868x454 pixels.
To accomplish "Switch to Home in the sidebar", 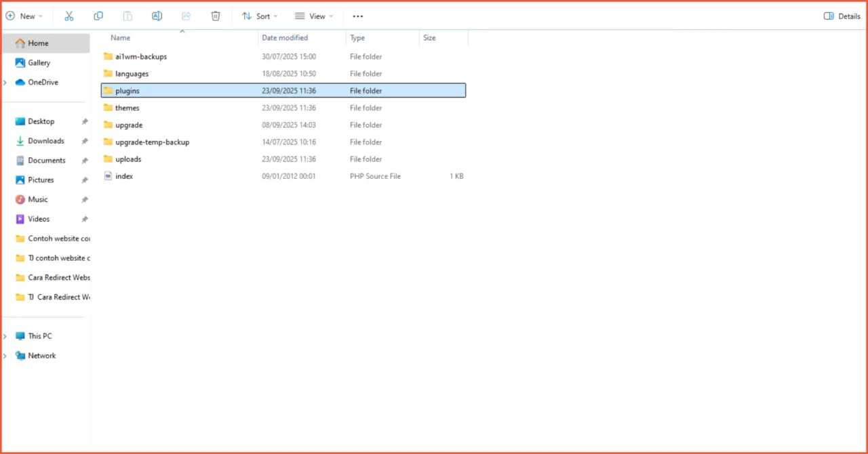I will click(x=37, y=43).
